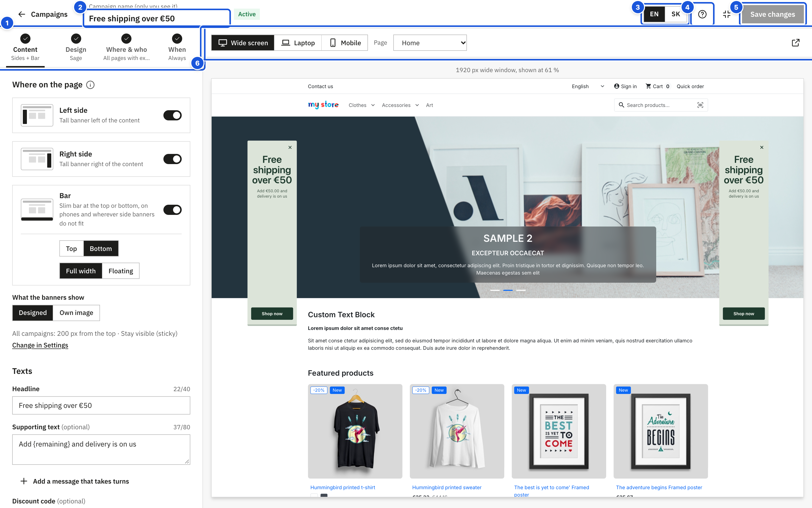The width and height of the screenshot is (812, 508).
Task: Select Wide screen preview
Action: click(243, 43)
